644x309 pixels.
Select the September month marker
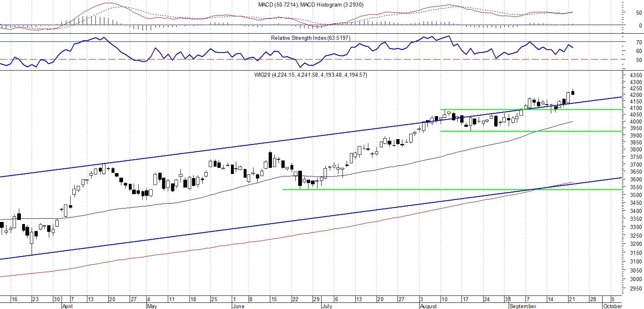[x=523, y=306]
